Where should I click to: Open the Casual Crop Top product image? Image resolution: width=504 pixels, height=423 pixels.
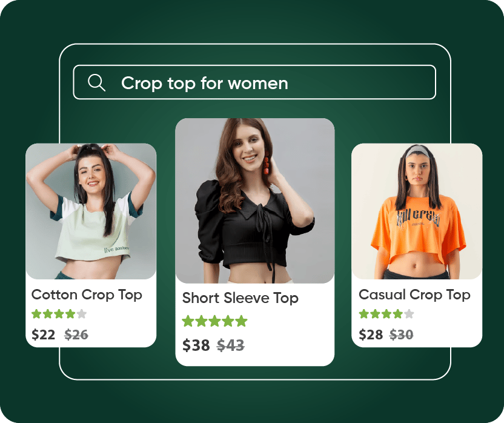pyautogui.click(x=417, y=211)
